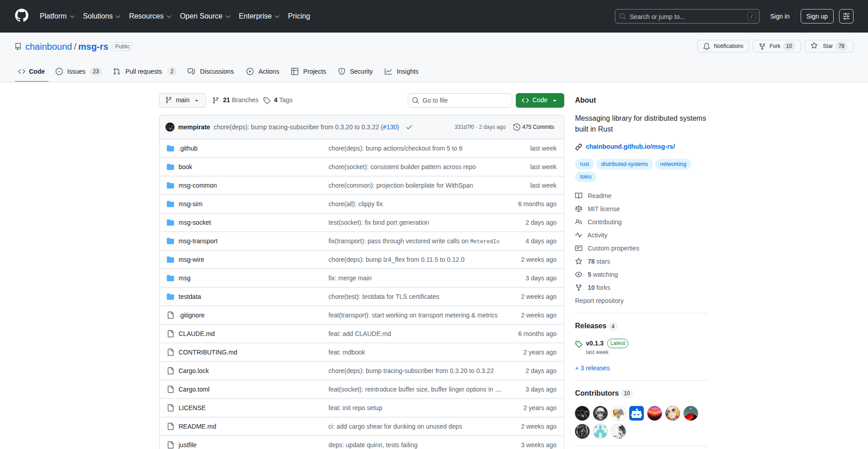Open the Notifications bell
This screenshot has height=449, width=868.
coord(707,46)
